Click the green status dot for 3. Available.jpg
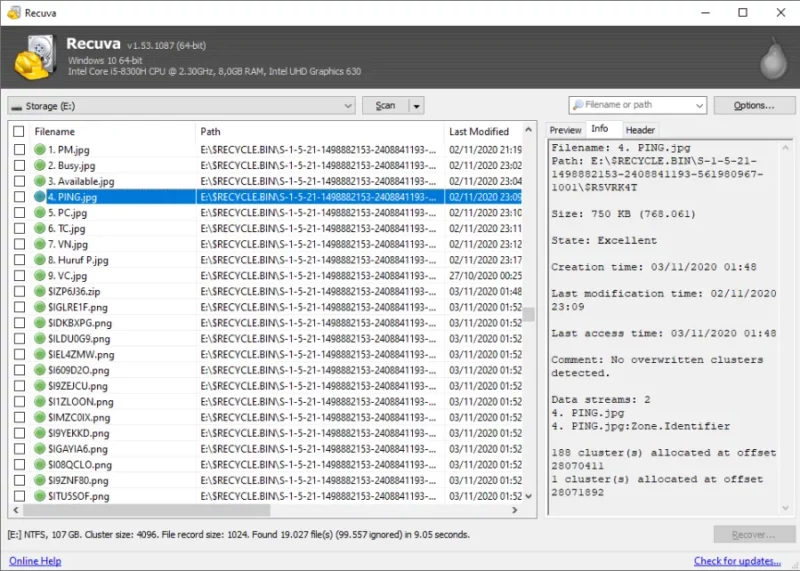 coord(40,181)
